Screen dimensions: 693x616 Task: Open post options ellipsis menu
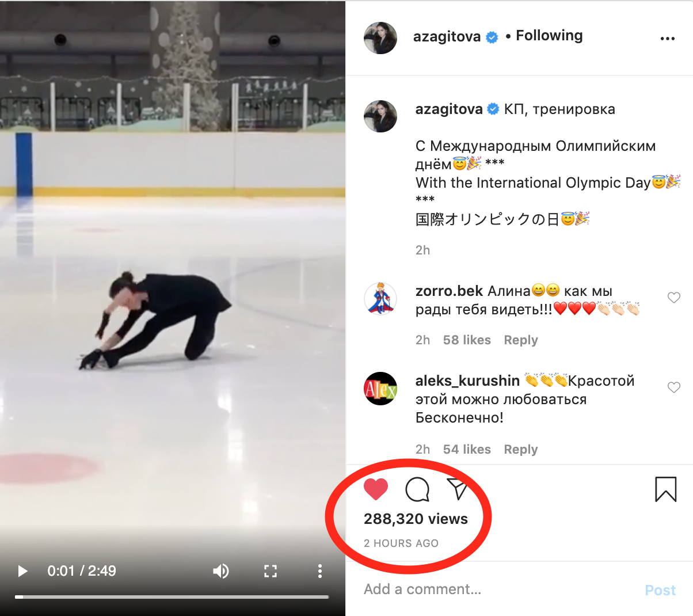[668, 39]
